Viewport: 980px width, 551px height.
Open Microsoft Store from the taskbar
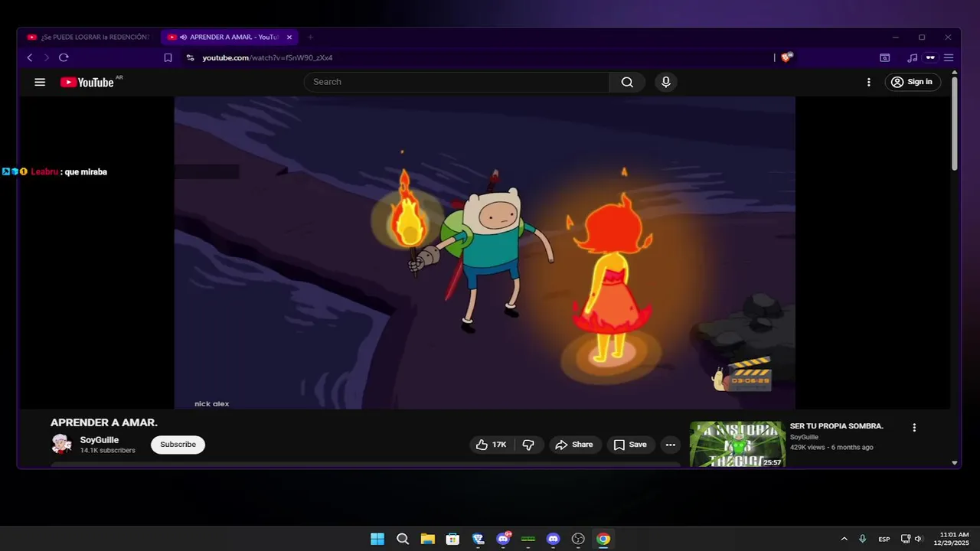452,539
